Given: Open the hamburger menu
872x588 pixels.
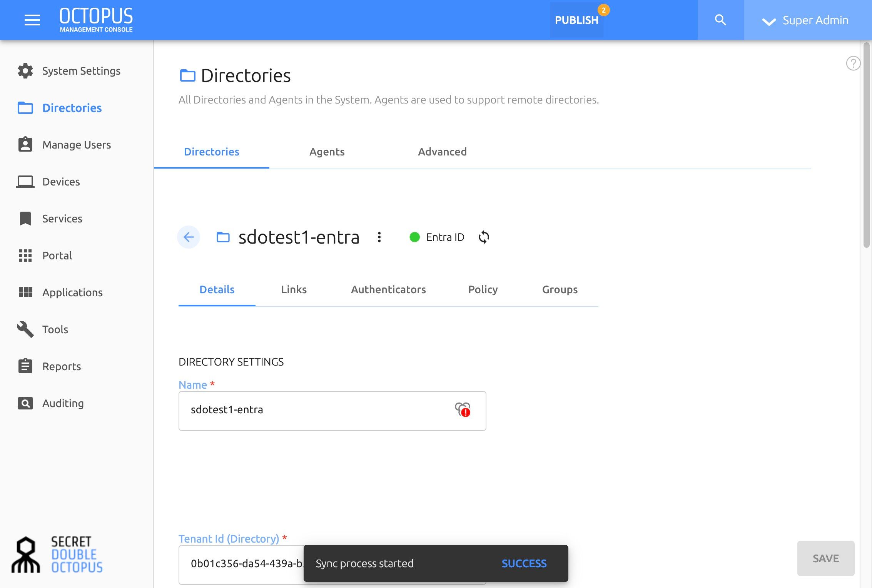Looking at the screenshot, I should point(32,20).
